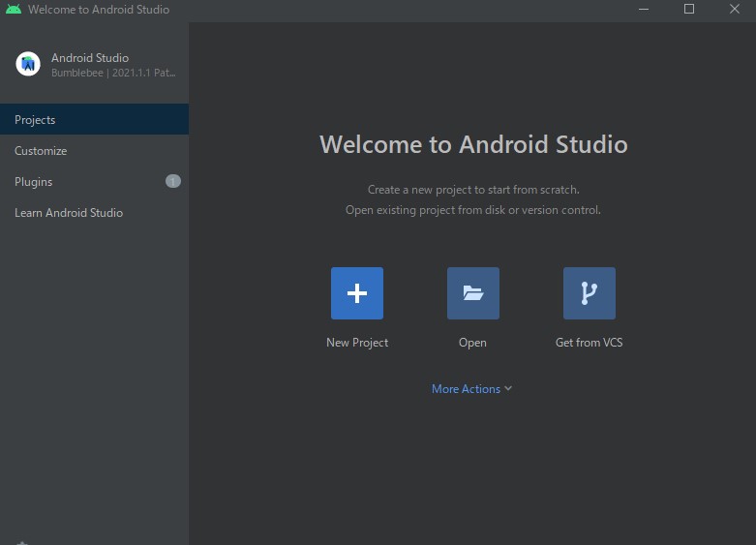This screenshot has width=756, height=545.
Task: Click the window title 'Welcome to Android Studio'
Action: [x=99, y=9]
